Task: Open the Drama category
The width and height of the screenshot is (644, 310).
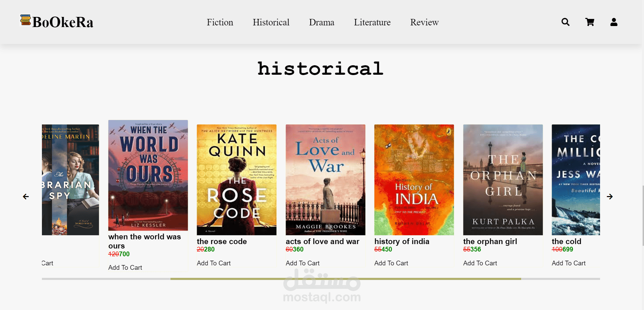Action: (321, 22)
